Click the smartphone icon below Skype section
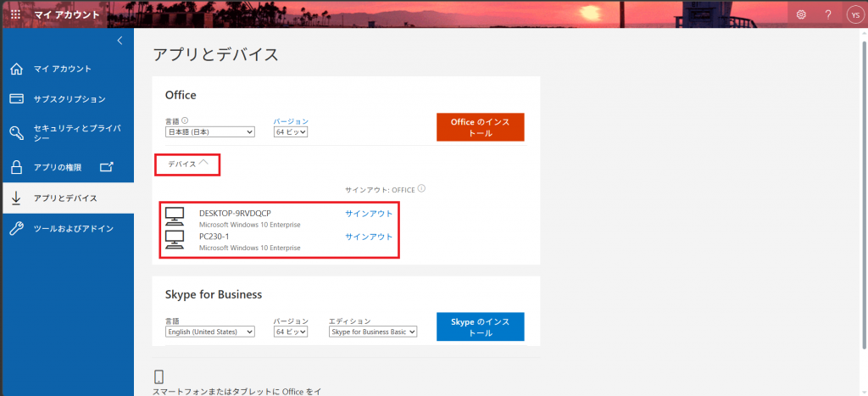This screenshot has height=396, width=868. point(159,376)
